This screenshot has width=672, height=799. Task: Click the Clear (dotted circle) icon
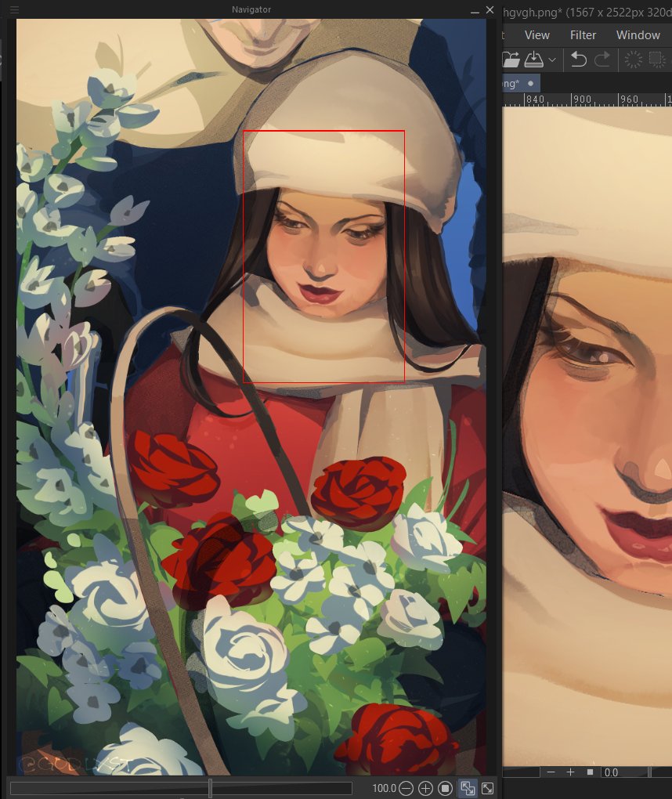[634, 60]
